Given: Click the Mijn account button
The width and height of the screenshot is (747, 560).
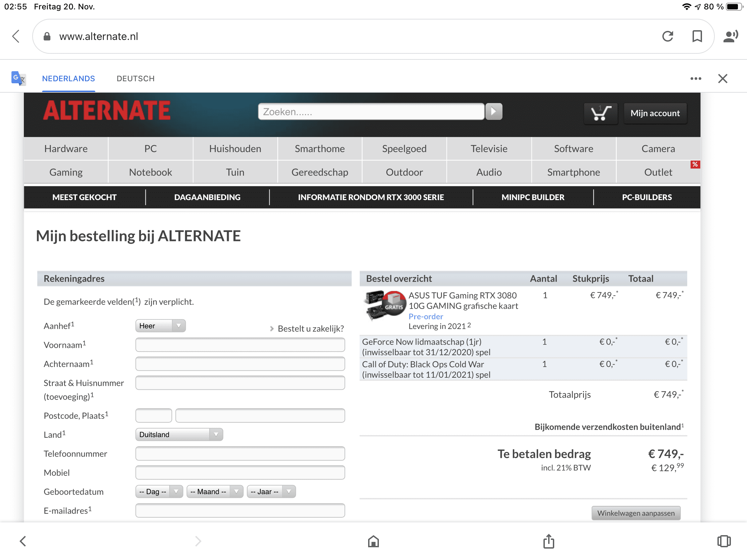Looking at the screenshot, I should point(655,113).
